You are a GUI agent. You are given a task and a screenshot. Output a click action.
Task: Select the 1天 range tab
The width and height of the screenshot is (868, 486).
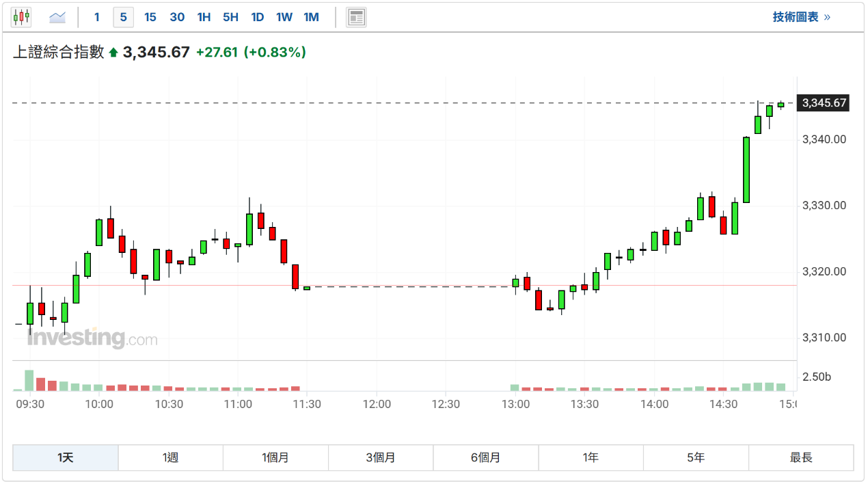click(x=66, y=458)
